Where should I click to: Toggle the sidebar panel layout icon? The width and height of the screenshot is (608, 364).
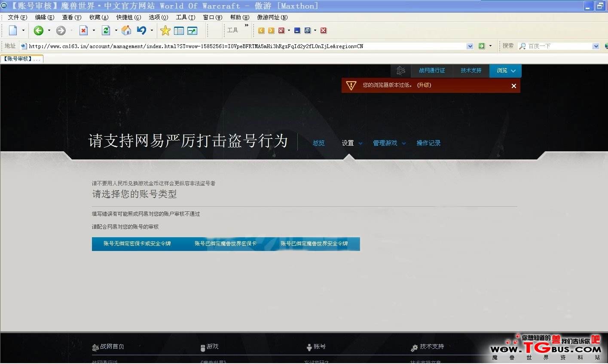point(179,31)
